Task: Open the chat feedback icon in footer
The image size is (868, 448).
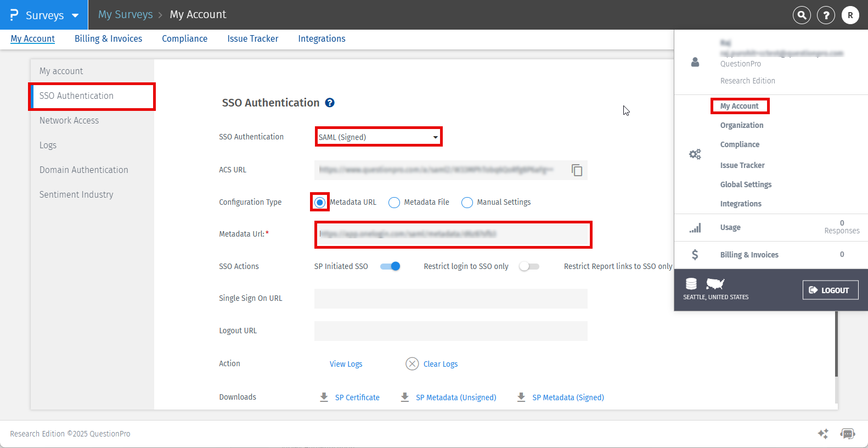Action: [848, 434]
